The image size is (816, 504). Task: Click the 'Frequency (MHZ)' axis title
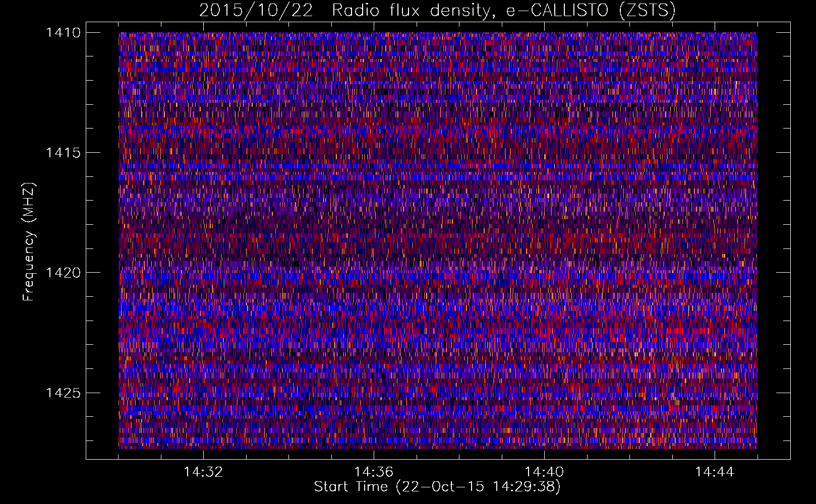click(x=29, y=241)
